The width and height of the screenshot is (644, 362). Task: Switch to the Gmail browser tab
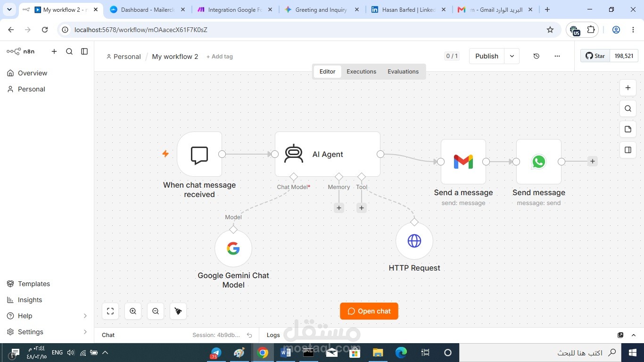click(x=495, y=9)
